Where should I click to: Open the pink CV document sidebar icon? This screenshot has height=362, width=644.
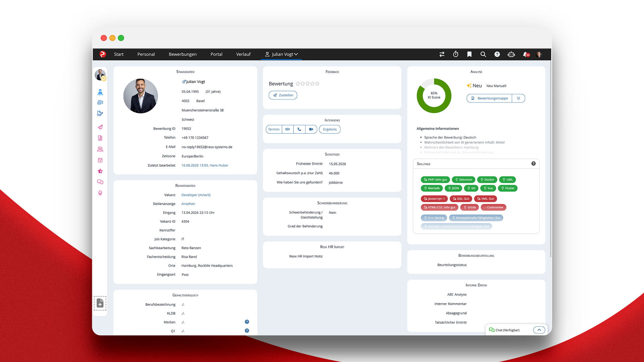coord(100,138)
